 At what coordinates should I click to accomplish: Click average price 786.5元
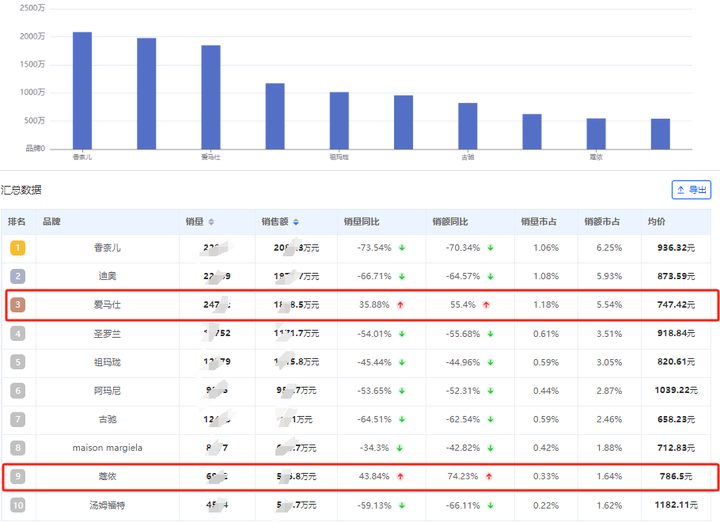(x=676, y=476)
